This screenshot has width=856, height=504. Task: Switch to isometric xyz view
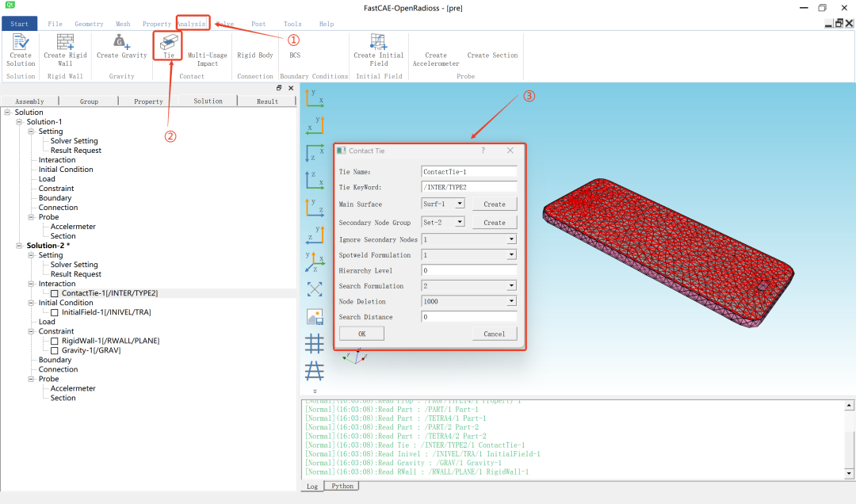click(x=315, y=262)
